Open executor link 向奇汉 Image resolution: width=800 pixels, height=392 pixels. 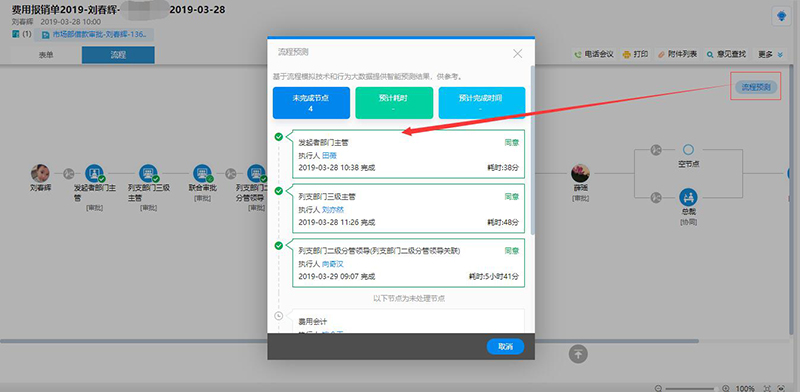[333, 264]
